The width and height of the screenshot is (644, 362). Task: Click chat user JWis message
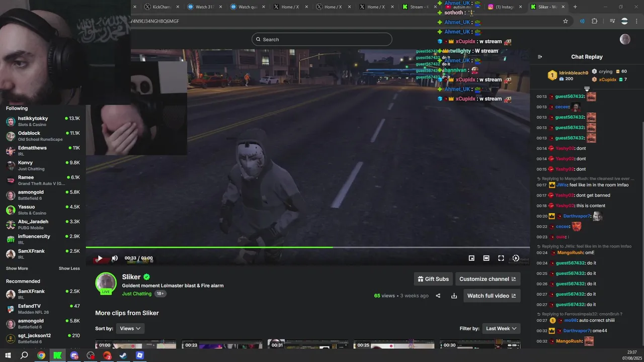click(582, 185)
